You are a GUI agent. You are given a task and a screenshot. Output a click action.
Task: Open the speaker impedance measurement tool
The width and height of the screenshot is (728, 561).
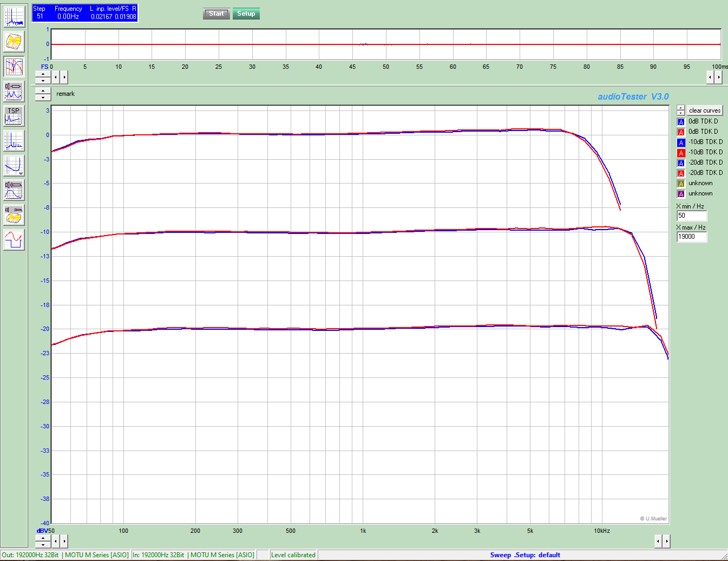pyautogui.click(x=14, y=92)
